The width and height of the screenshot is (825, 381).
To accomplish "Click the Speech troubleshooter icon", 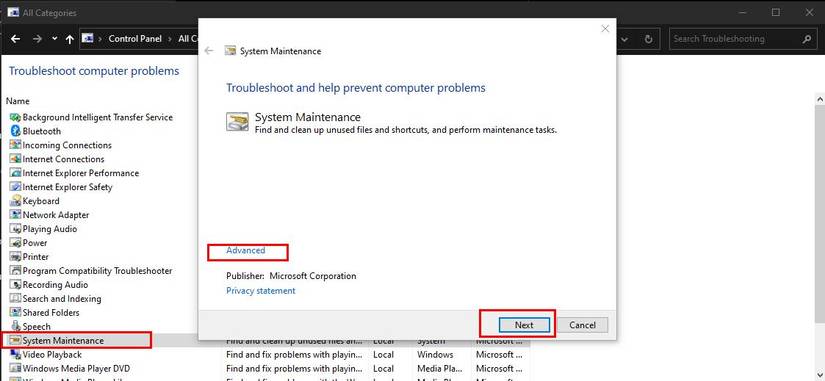I will 15,326.
